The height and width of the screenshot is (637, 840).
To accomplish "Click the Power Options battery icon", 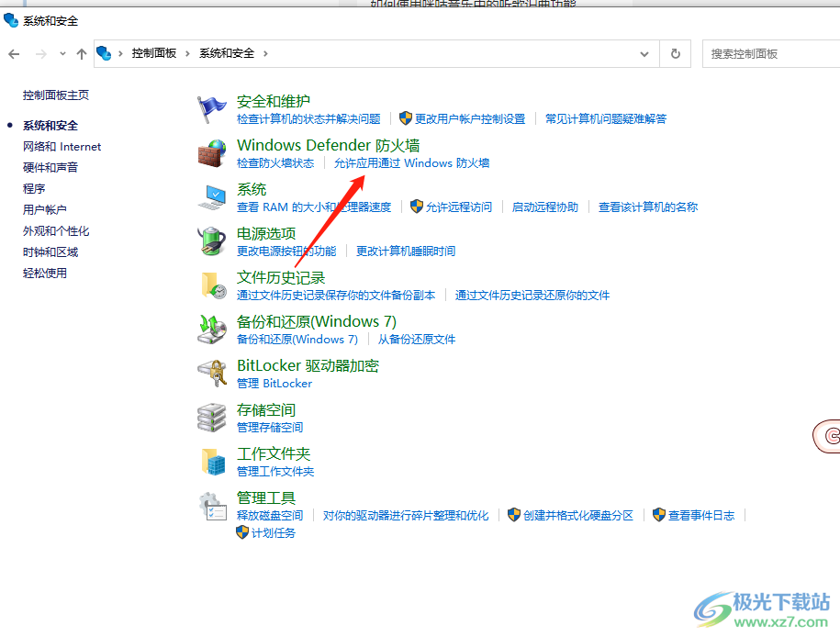I will click(x=212, y=241).
